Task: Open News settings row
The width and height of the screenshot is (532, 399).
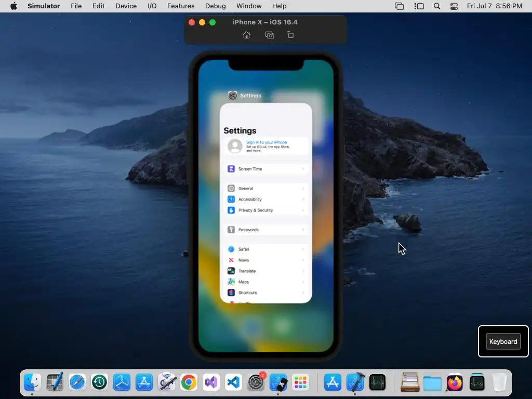Action: tap(265, 260)
